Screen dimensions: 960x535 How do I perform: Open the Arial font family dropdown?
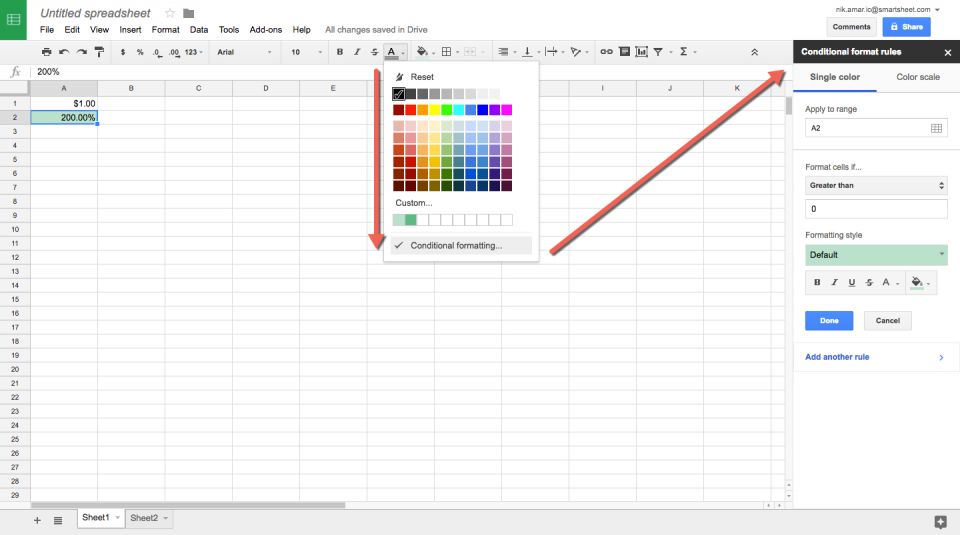pyautogui.click(x=244, y=52)
